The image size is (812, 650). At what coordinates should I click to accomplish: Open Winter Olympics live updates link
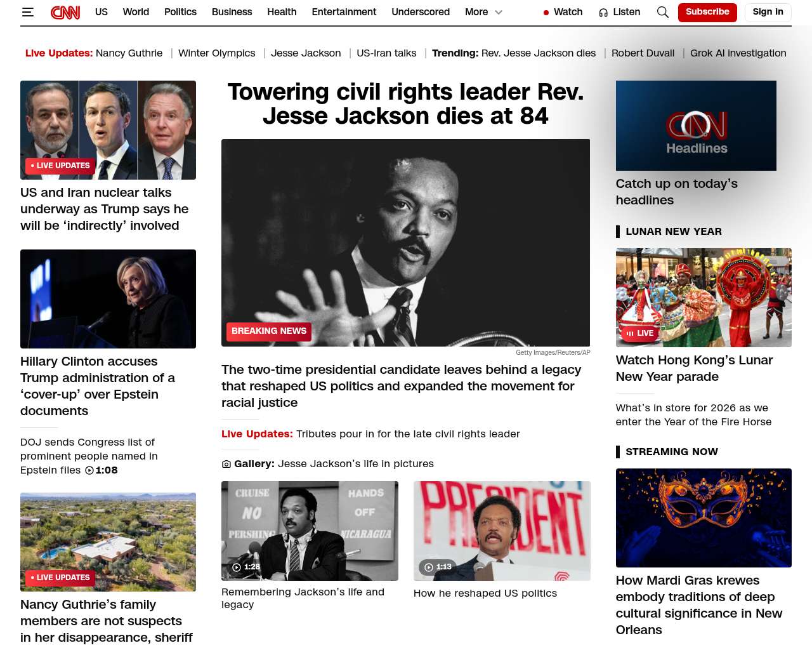(x=216, y=53)
